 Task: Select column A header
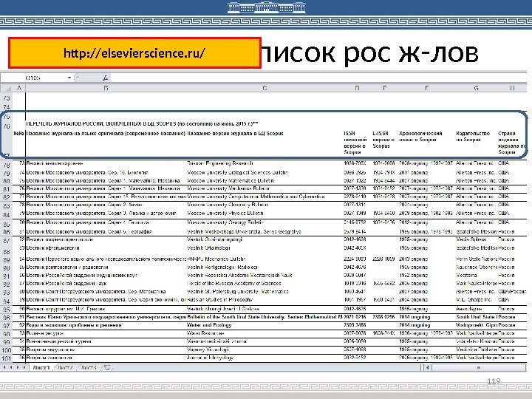point(19,88)
